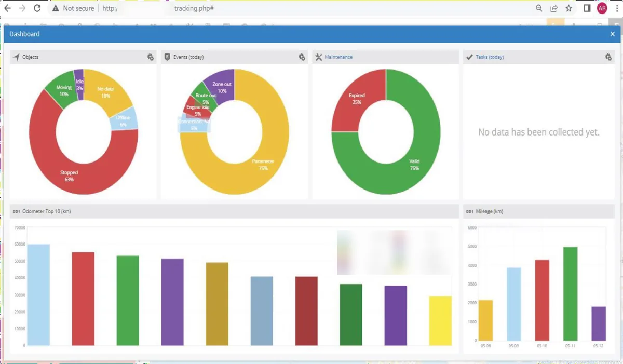Click the yellow last odometer bar
Viewport: 623px width, 364px height.
coord(440,320)
